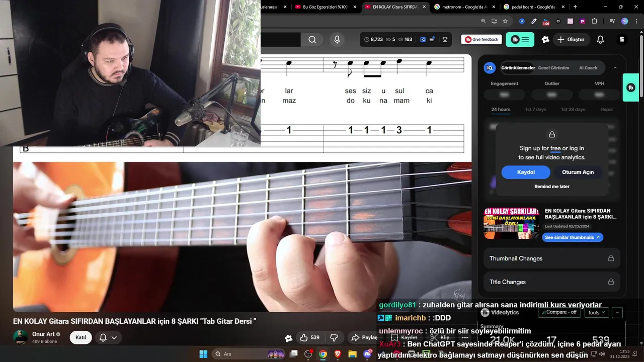Click Remind me later link
The width and height of the screenshot is (644, 362).
(552, 187)
